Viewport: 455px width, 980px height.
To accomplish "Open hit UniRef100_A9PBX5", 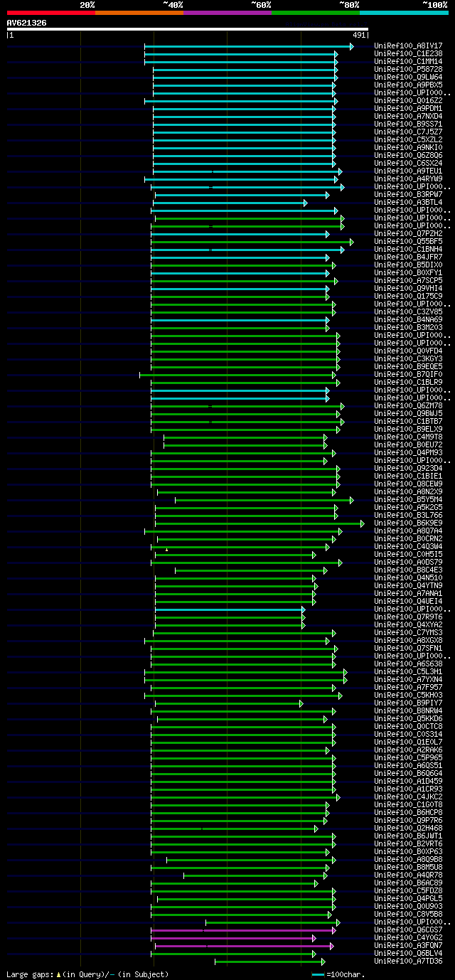I will pos(408,85).
